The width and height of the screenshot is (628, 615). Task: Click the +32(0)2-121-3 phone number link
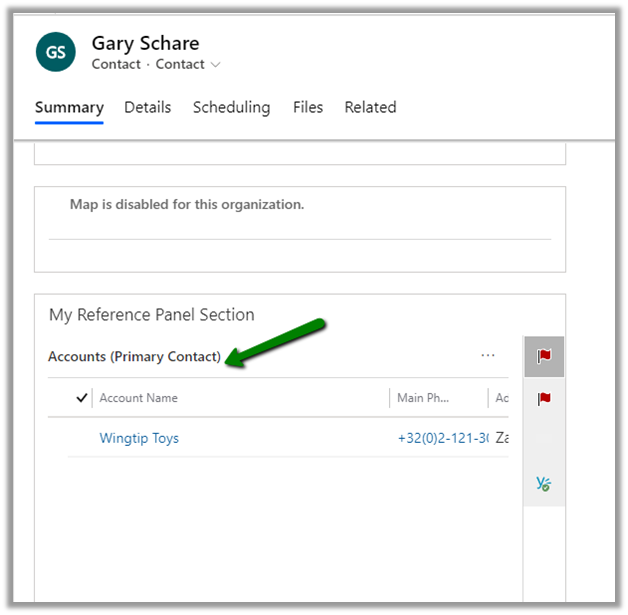coord(443,438)
